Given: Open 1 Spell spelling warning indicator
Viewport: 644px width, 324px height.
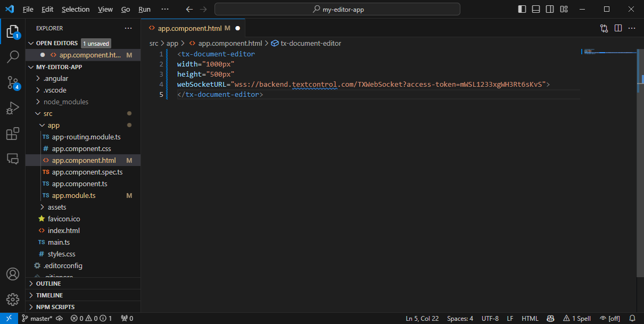Looking at the screenshot, I should click(x=577, y=318).
